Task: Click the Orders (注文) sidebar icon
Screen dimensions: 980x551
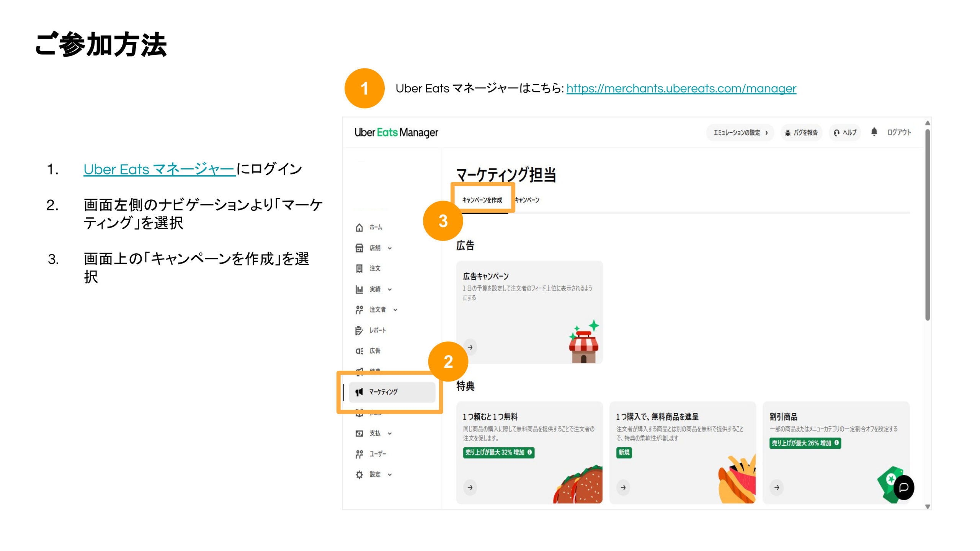Action: pyautogui.click(x=359, y=269)
